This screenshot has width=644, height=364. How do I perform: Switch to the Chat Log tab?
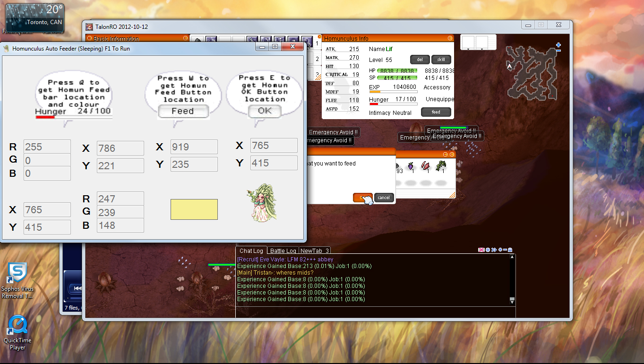pyautogui.click(x=251, y=251)
